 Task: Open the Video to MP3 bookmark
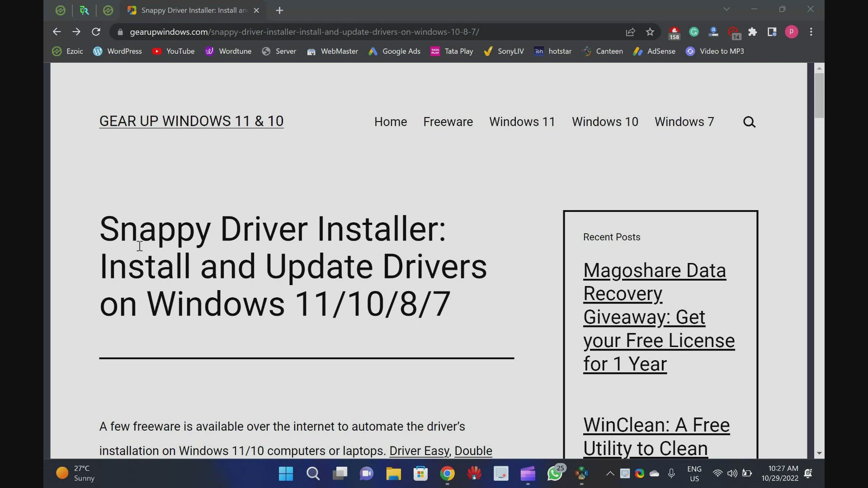(x=715, y=52)
